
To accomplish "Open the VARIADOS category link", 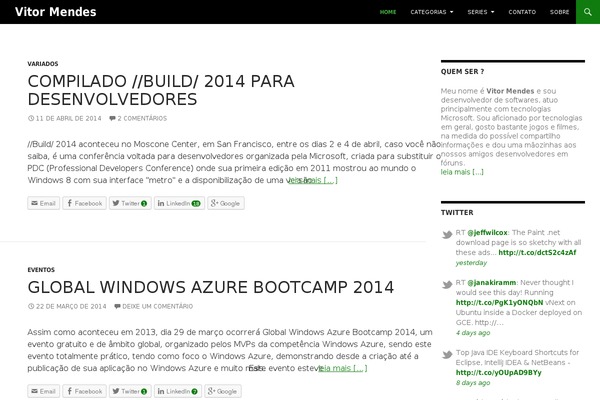I will click(x=43, y=64).
